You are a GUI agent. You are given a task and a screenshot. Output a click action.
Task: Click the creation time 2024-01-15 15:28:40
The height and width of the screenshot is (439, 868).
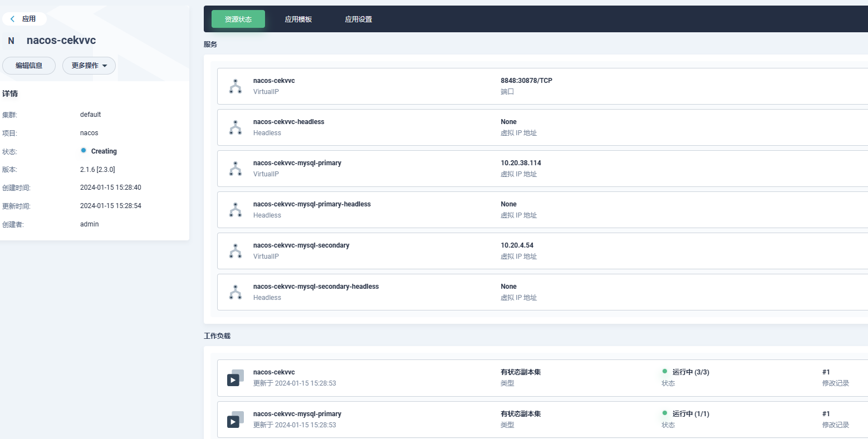pos(111,188)
